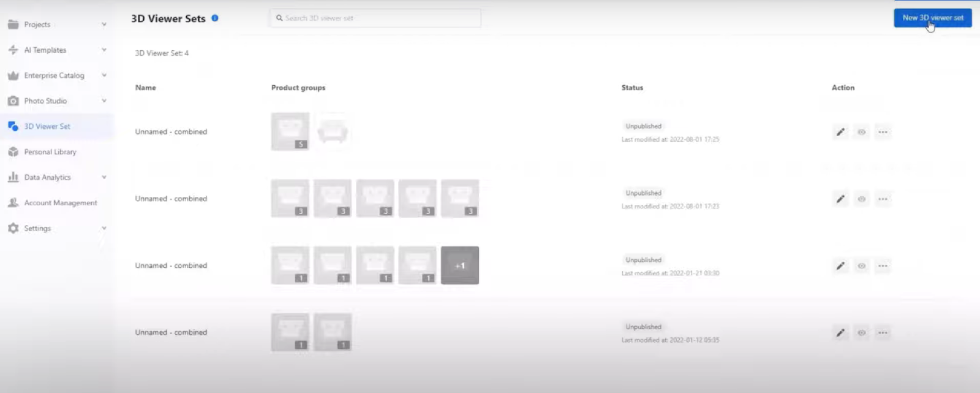Click the Product groups column header
The width and height of the screenshot is (980, 393).
298,88
